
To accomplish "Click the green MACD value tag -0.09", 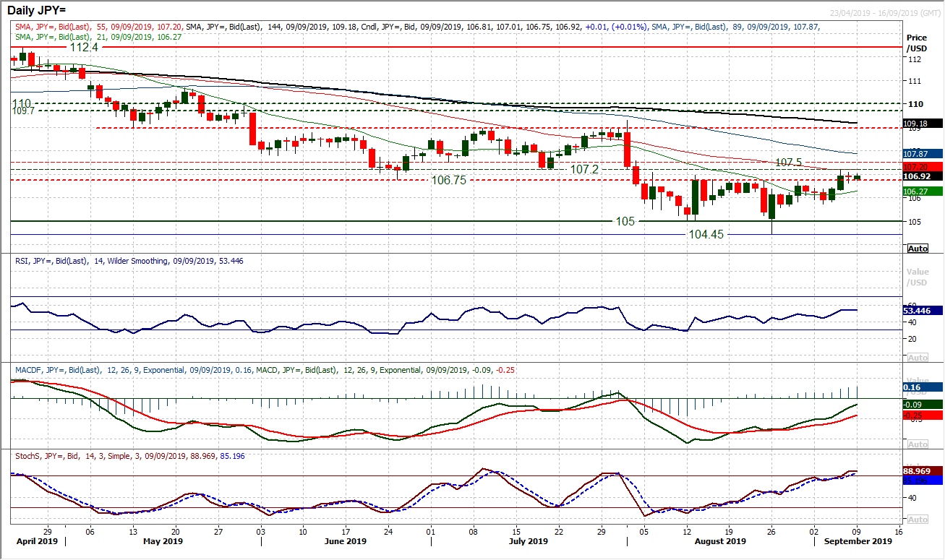I will [x=923, y=405].
